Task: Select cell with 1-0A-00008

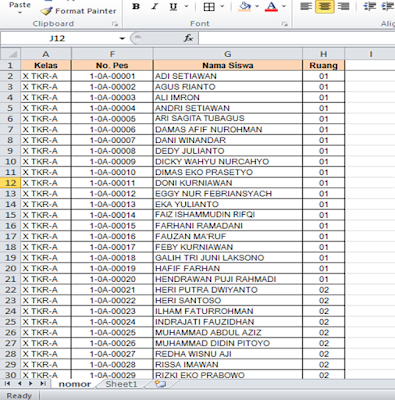Action: click(112, 151)
